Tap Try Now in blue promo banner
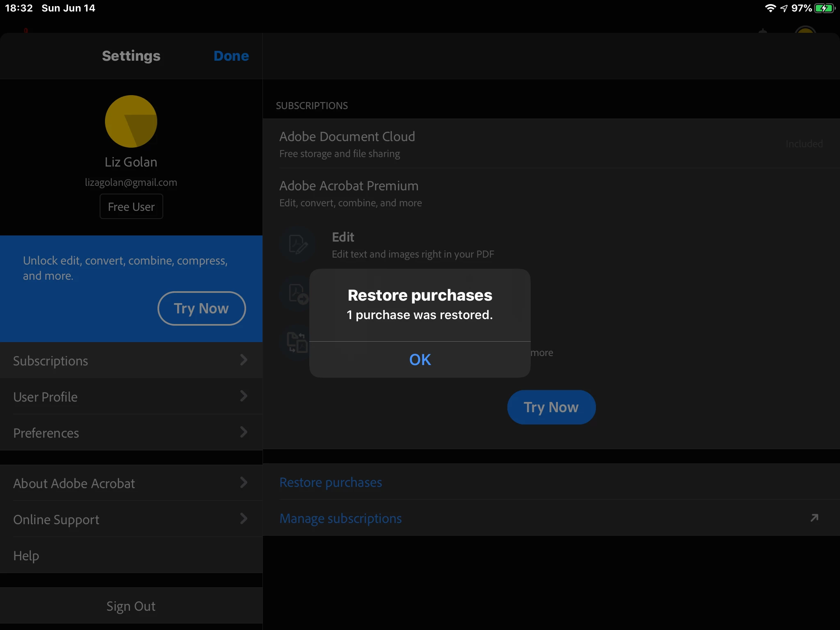Image resolution: width=840 pixels, height=630 pixels. click(x=201, y=308)
